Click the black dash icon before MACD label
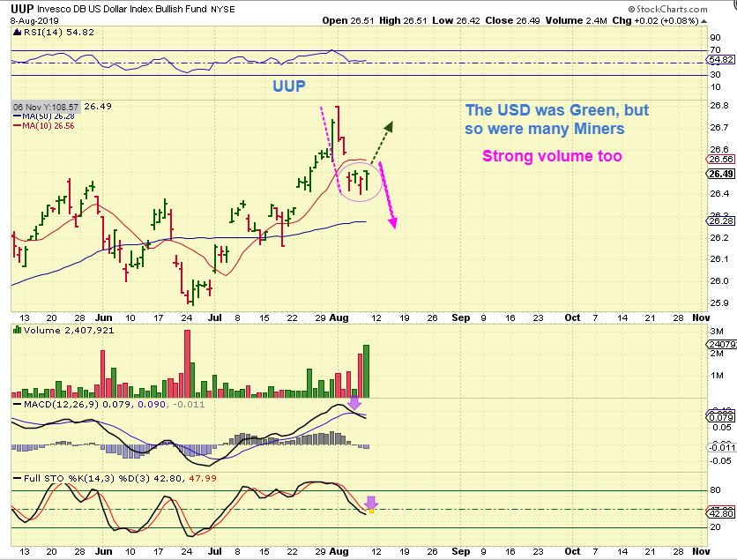This screenshot has height=560, width=737. [18, 405]
